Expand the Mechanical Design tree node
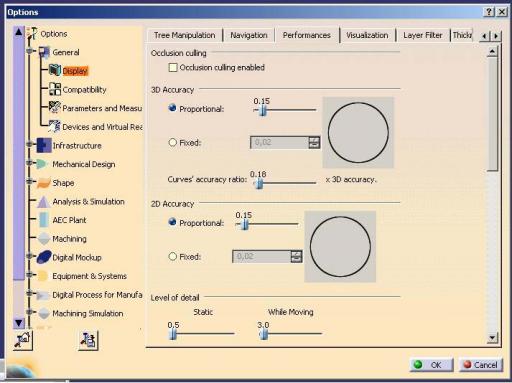Image resolution: width=512 pixels, height=383 pixels. pyautogui.click(x=29, y=163)
